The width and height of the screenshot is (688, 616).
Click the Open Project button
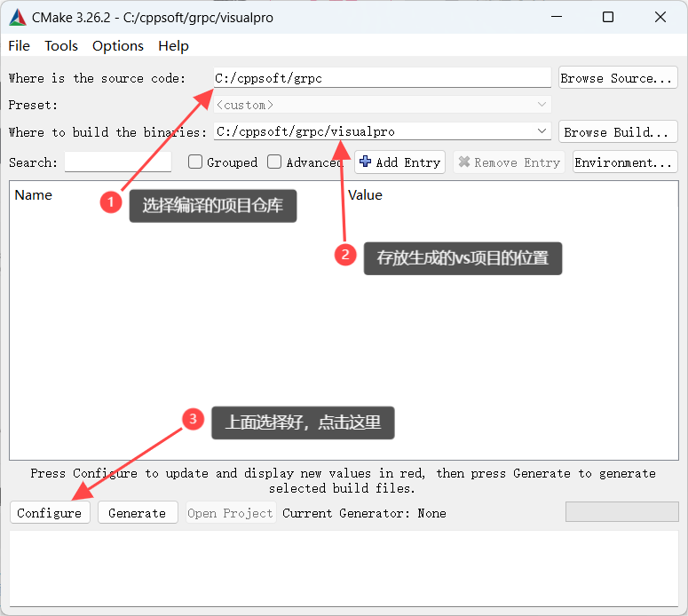[231, 512]
